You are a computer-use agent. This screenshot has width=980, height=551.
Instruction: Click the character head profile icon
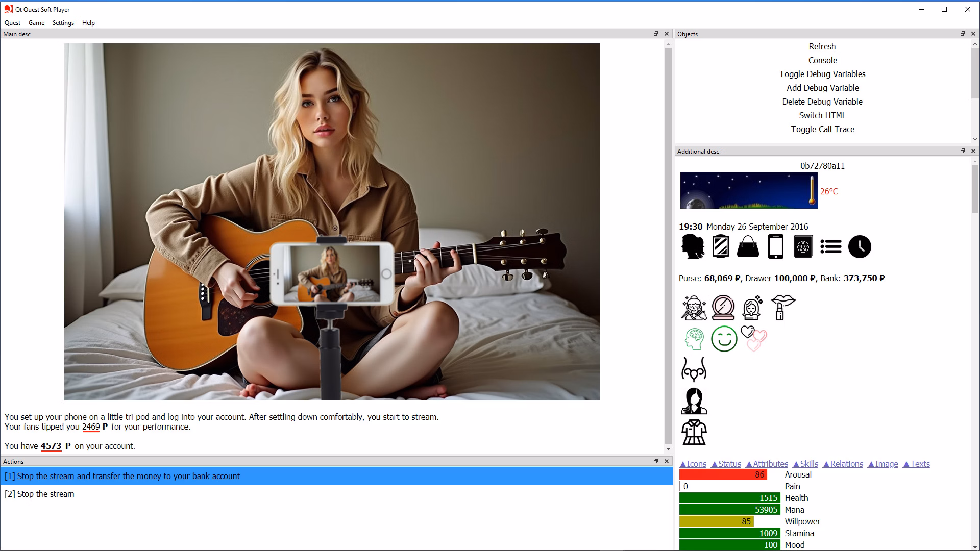point(693,247)
